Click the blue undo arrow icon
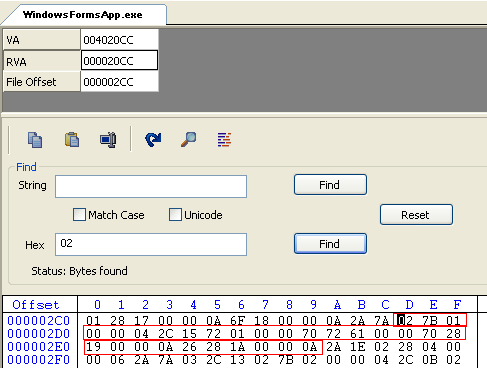 [153, 139]
